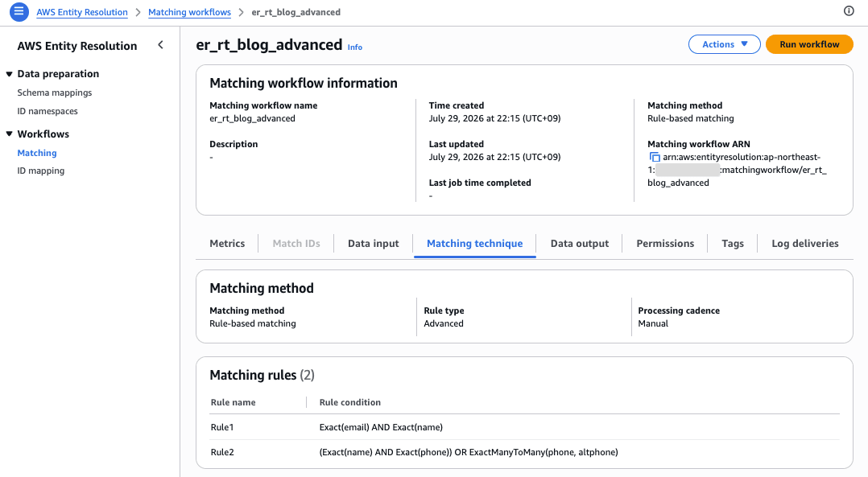
Task: Click the Rule name column header
Action: tap(233, 402)
